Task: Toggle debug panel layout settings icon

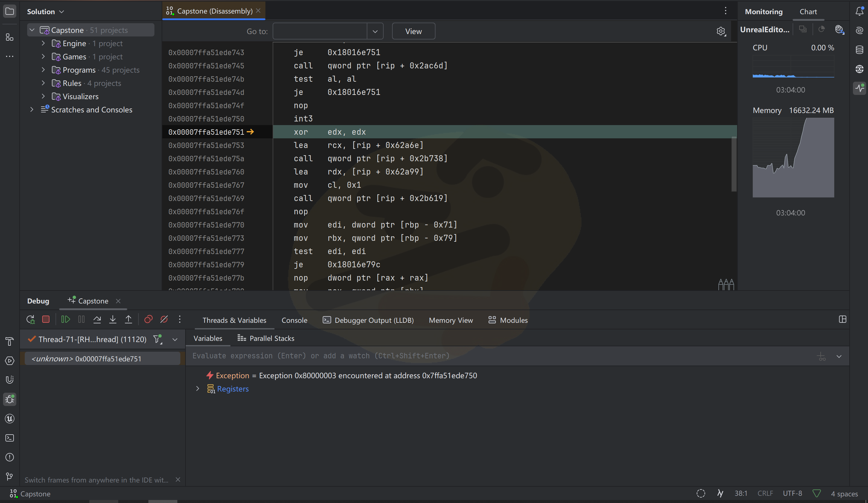Action: pos(842,319)
